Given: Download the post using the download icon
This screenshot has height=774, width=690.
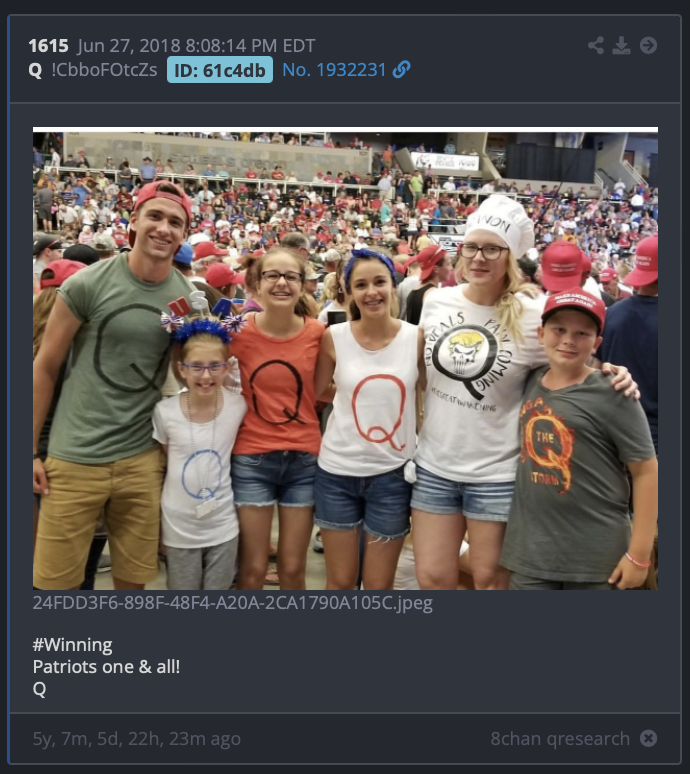Looking at the screenshot, I should [x=621, y=45].
